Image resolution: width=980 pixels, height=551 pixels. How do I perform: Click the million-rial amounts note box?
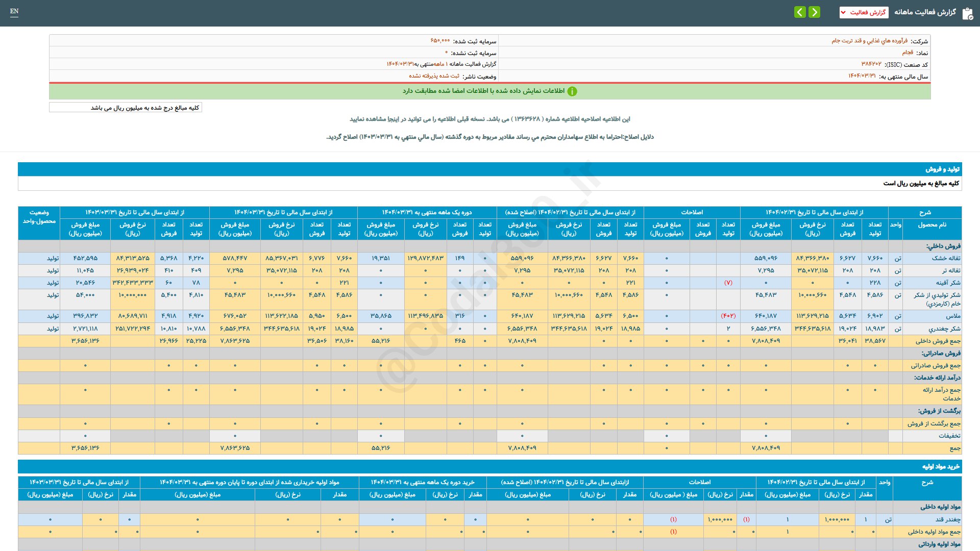[126, 108]
